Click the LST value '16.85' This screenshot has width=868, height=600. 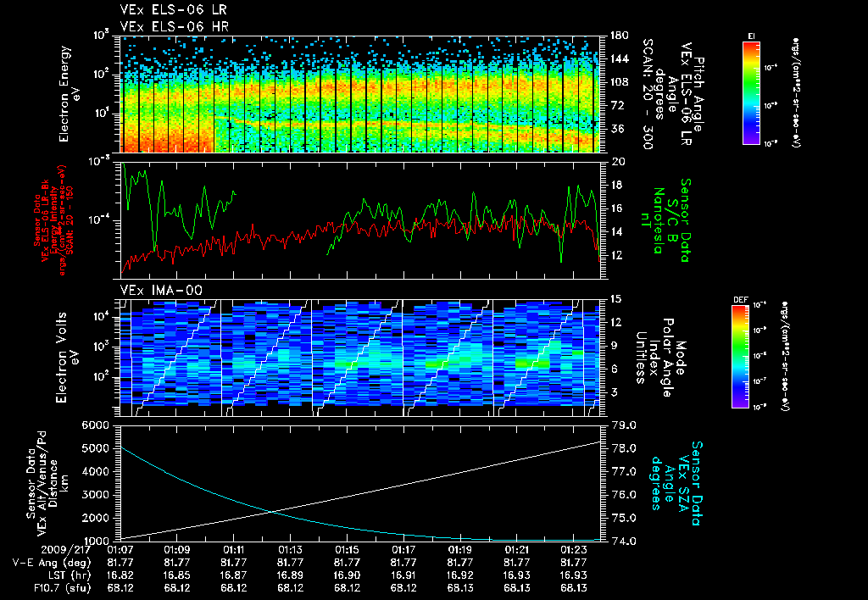click(177, 575)
